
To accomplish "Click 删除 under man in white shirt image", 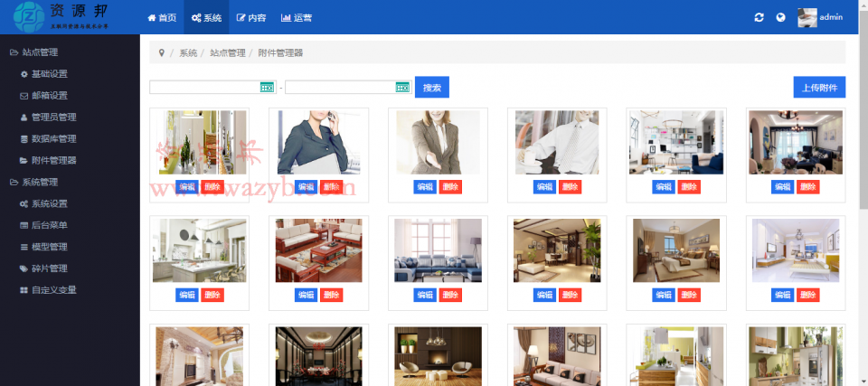I will 571,187.
